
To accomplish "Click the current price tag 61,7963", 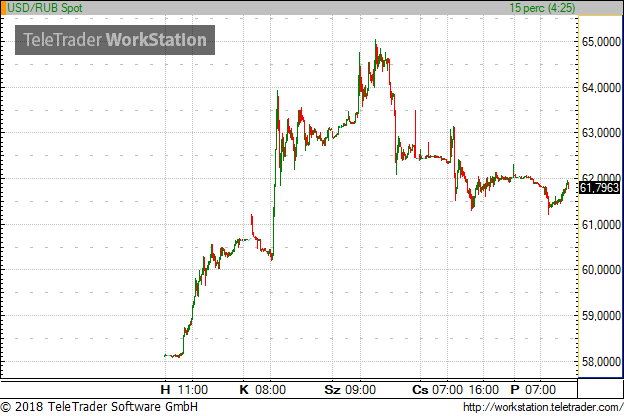I will point(599,187).
